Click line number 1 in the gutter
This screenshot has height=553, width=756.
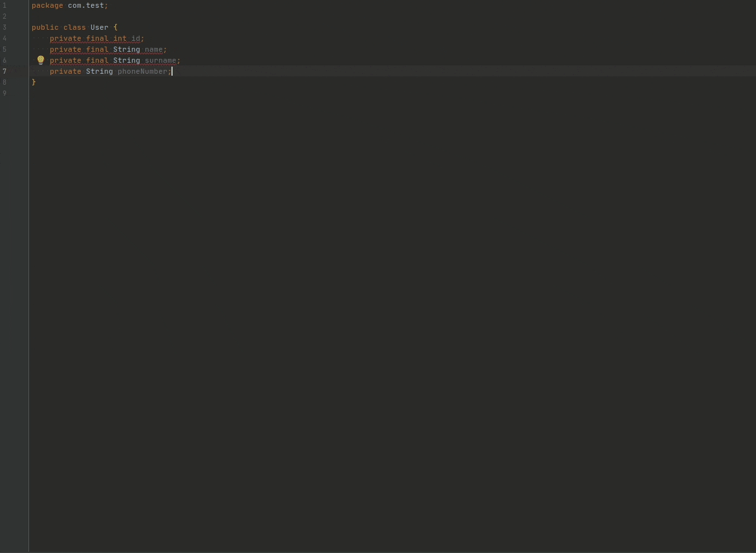point(5,5)
